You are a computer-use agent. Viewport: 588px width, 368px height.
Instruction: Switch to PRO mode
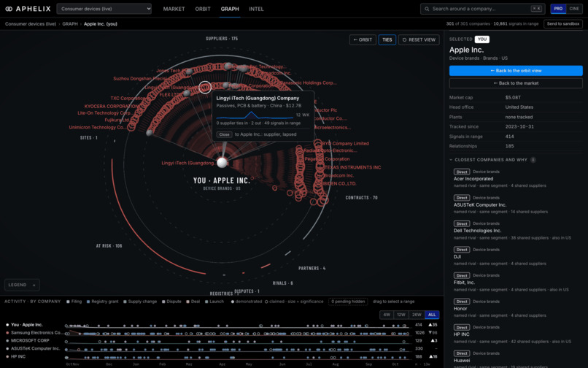coord(558,9)
